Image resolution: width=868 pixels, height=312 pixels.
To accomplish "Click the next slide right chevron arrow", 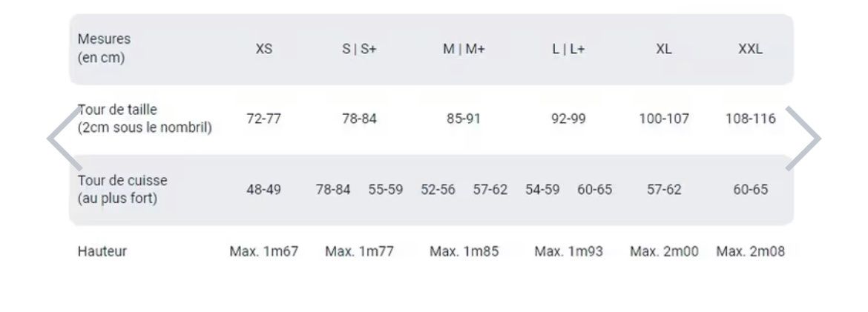I will click(803, 139).
